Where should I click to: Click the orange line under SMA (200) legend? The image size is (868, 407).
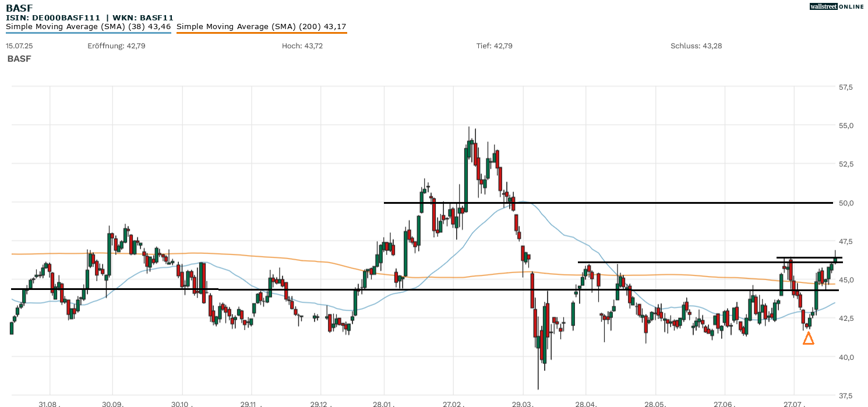click(x=262, y=33)
